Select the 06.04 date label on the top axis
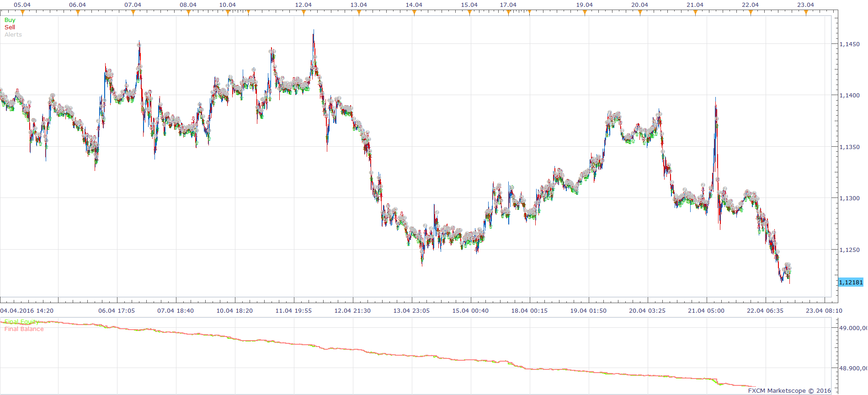 click(78, 5)
